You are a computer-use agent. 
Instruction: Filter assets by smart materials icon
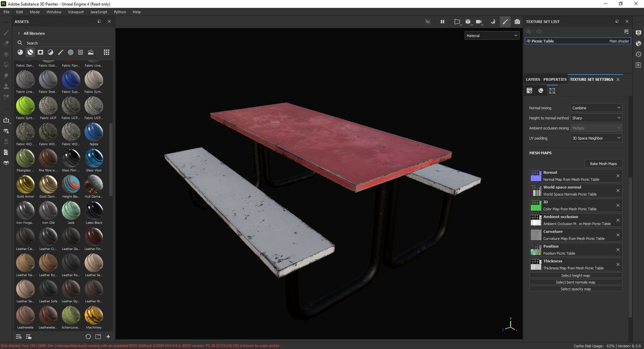pos(30,52)
